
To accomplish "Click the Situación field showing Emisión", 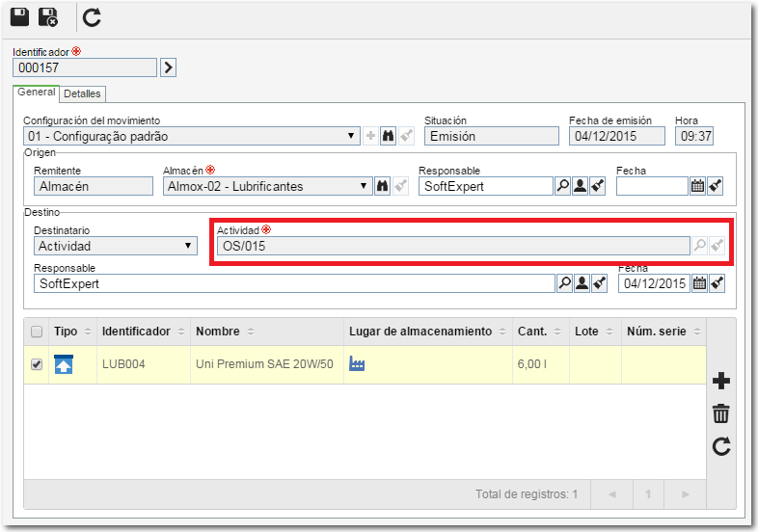I will (x=492, y=136).
